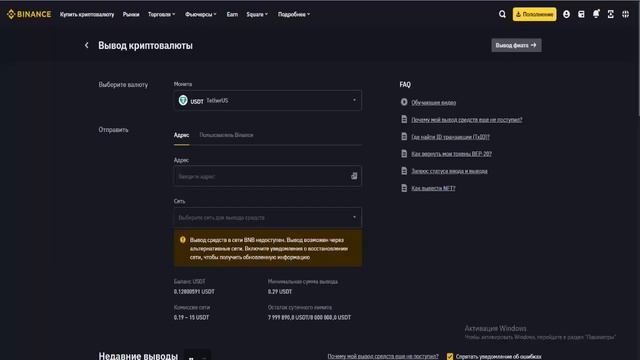640x360 pixels.
Task: Click the 0.19 – 15 USDT fee value
Action: (191, 317)
